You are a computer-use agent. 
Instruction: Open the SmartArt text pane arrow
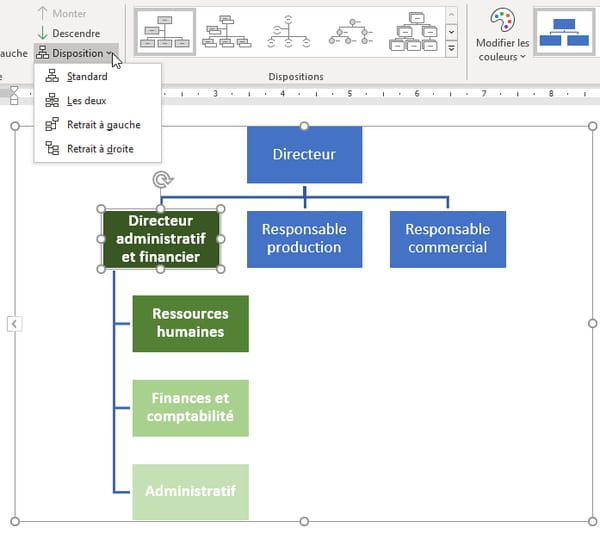click(x=14, y=324)
